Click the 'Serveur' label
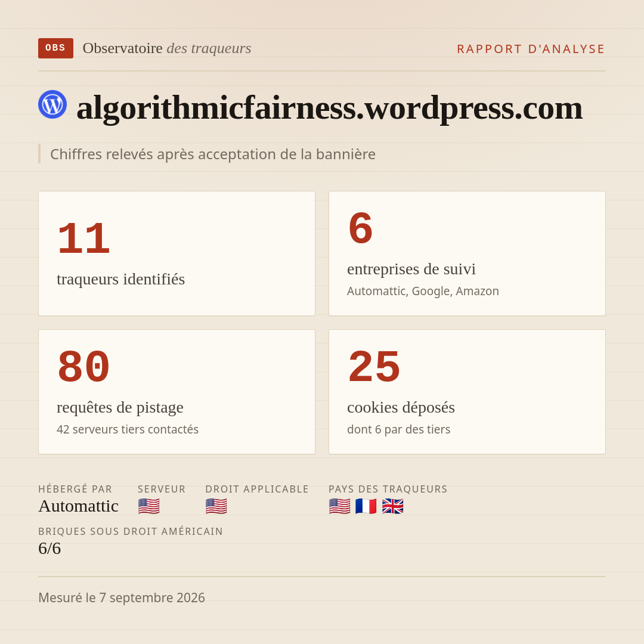This screenshot has height=644, width=644. 162,489
